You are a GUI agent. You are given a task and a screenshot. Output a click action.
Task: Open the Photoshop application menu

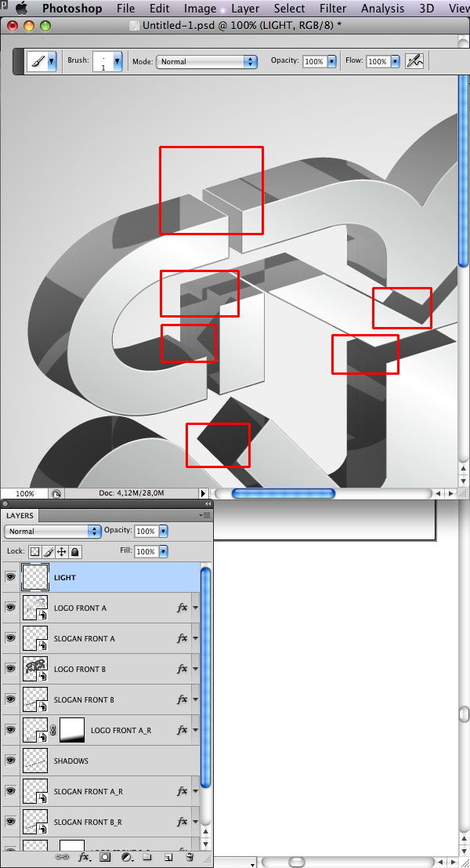click(72, 9)
